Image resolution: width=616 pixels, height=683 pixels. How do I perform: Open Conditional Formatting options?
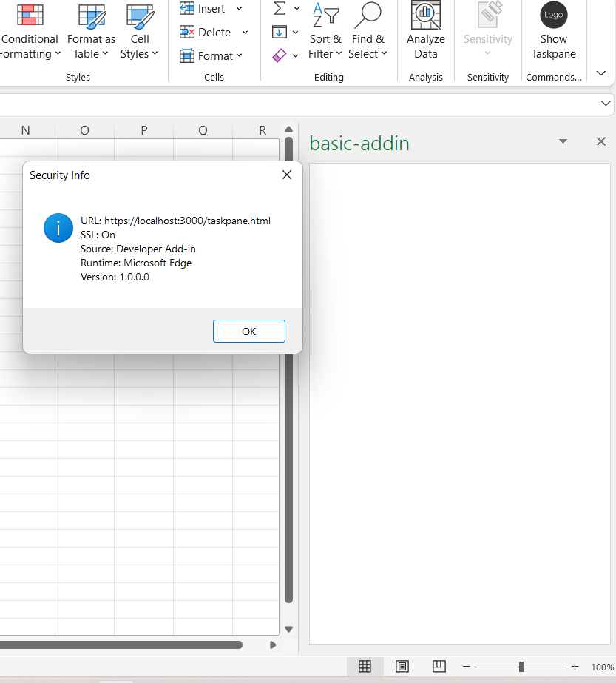pos(30,33)
